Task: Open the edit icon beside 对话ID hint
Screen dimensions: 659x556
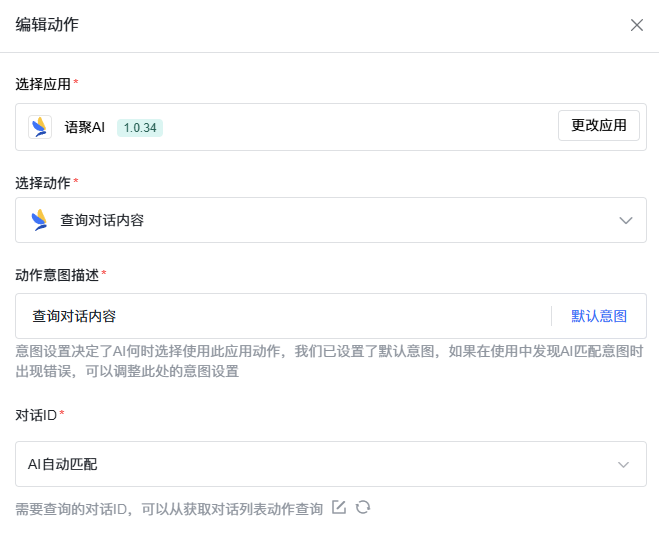Action: coord(339,508)
